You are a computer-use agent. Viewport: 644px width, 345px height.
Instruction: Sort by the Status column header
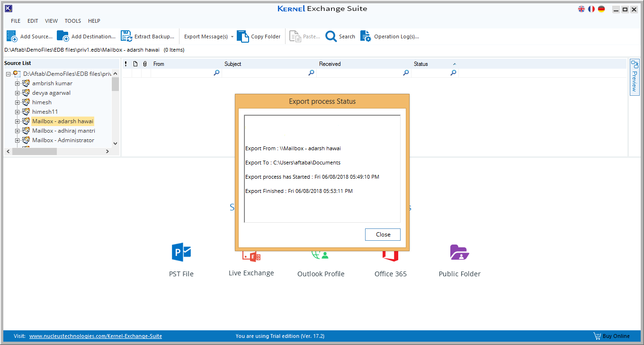tap(435, 64)
